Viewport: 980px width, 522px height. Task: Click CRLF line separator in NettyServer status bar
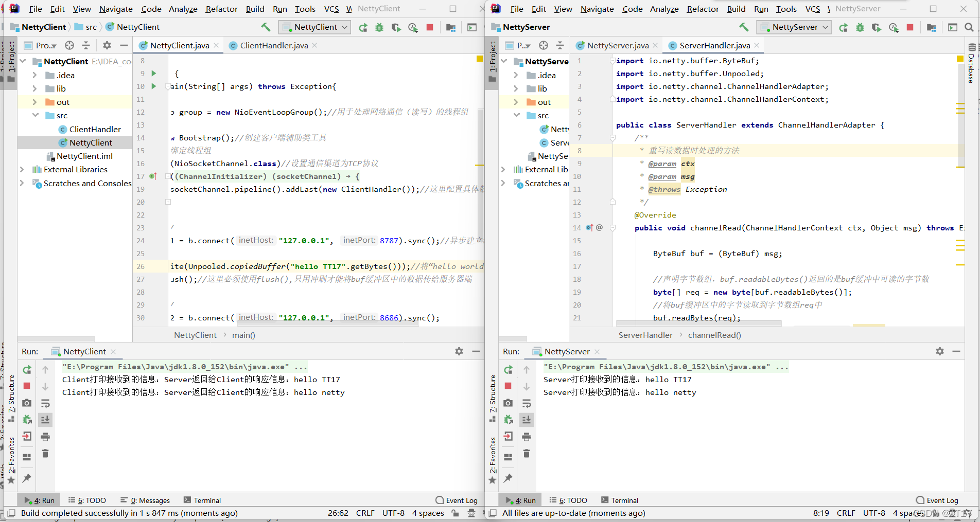tap(846, 513)
